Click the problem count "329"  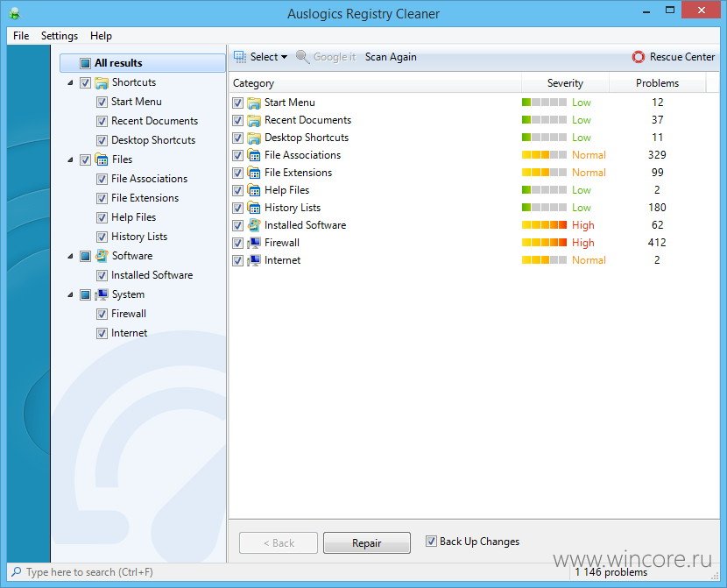click(x=657, y=155)
